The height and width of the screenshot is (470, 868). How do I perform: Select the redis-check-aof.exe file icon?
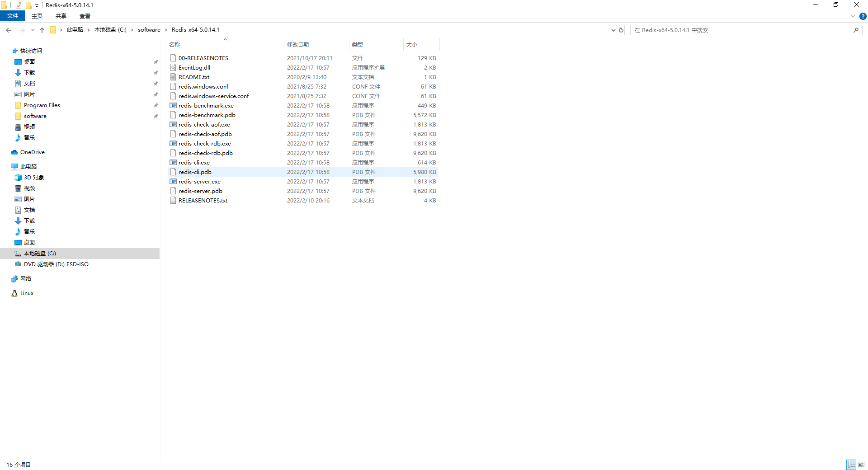173,125
